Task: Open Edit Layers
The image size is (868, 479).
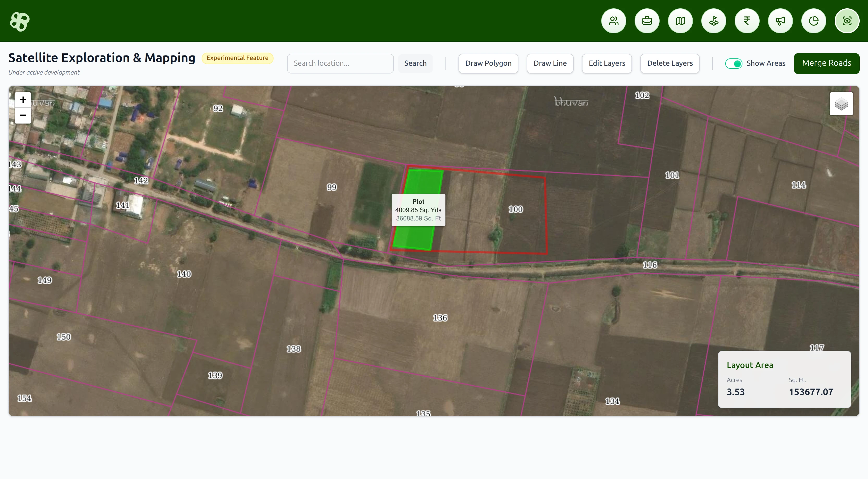Action: point(606,63)
